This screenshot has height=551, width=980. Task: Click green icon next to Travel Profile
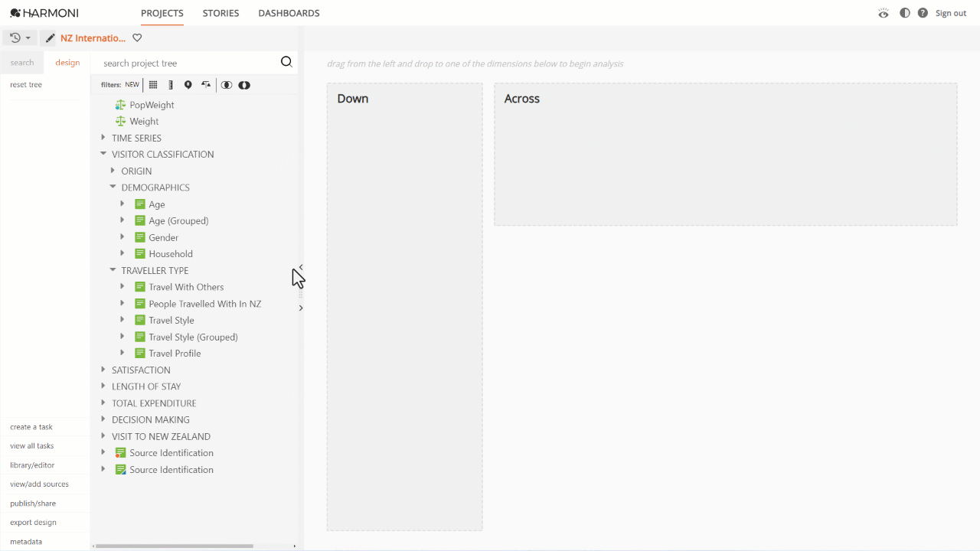pyautogui.click(x=140, y=354)
